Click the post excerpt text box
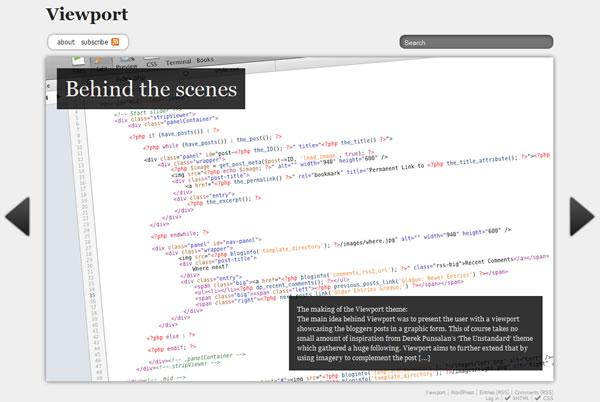This screenshot has height=402, width=600. pos(416,333)
